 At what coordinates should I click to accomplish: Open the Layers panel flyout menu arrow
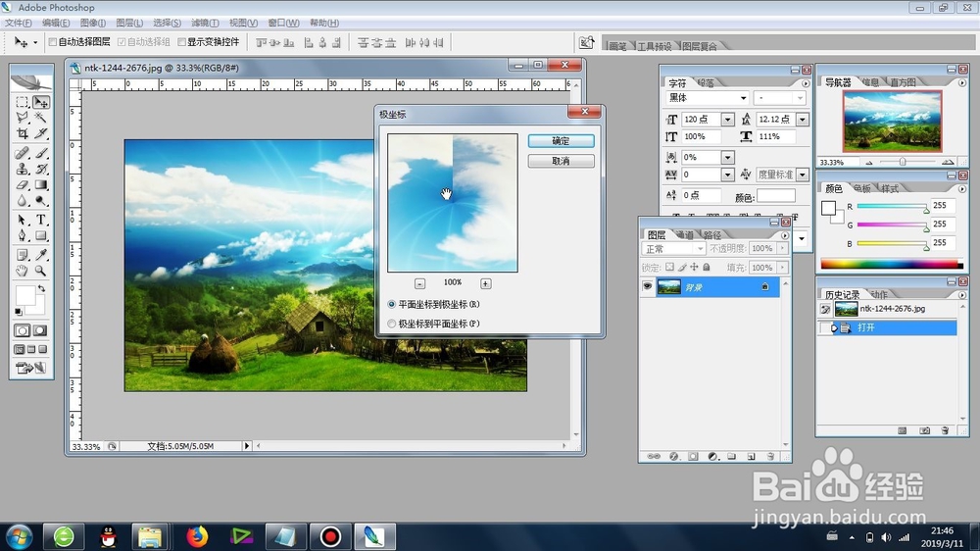(x=785, y=235)
